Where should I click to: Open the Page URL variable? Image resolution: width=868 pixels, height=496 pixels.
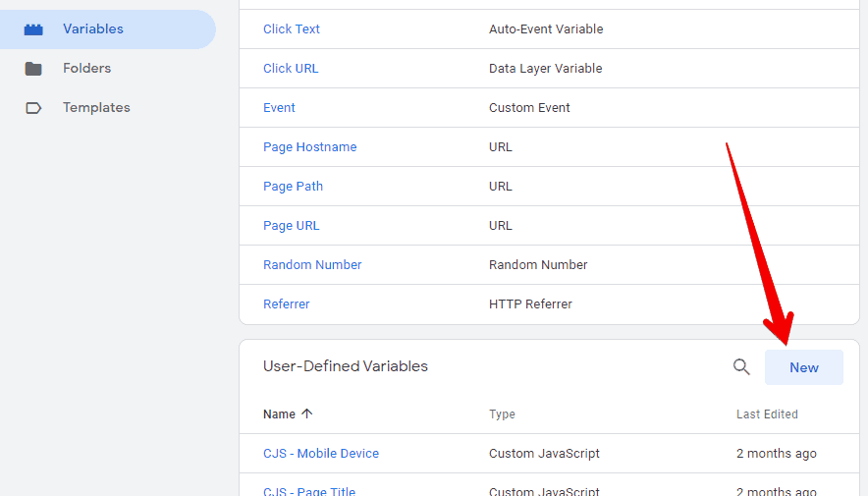tap(292, 226)
